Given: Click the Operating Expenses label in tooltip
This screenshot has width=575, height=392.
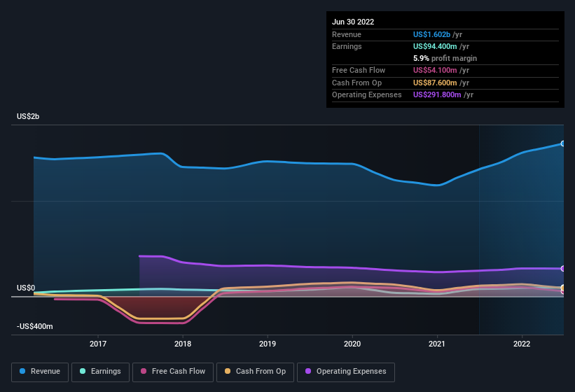Looking at the screenshot, I should click(x=366, y=95).
